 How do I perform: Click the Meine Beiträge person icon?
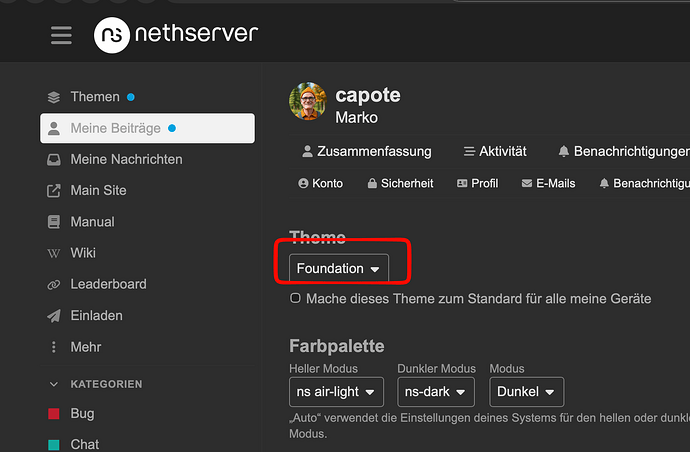[54, 128]
